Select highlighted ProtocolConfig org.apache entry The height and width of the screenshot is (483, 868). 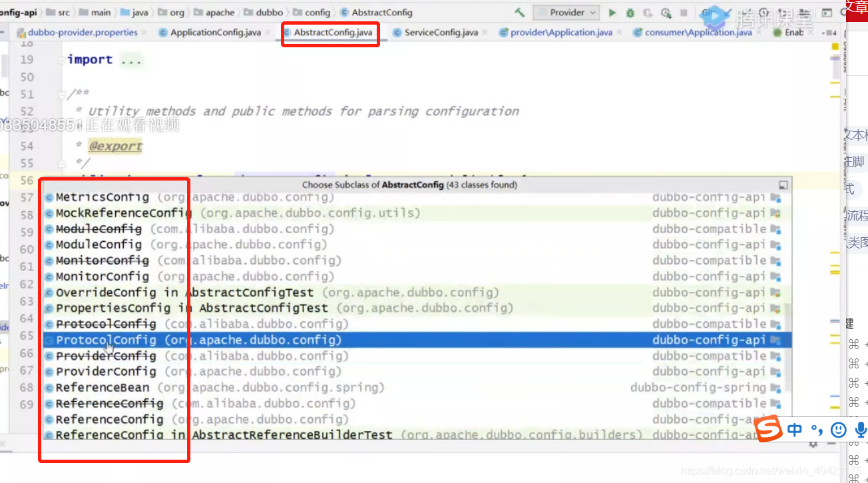tap(417, 340)
